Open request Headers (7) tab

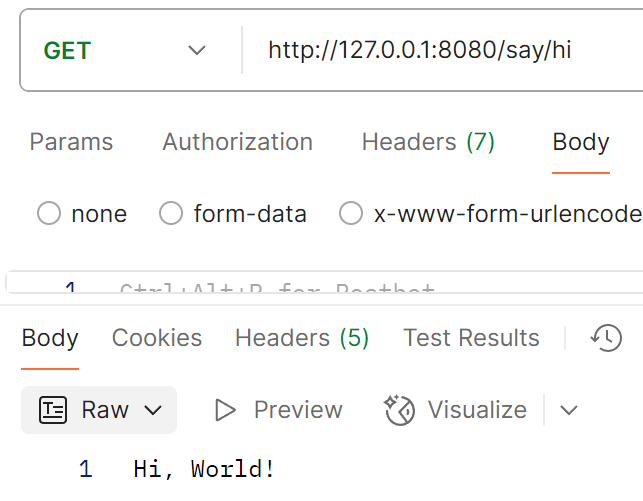pyautogui.click(x=428, y=142)
